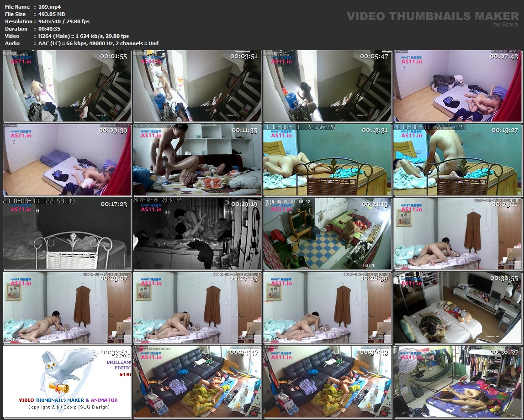Click the thumbnail stamped 00:36:43
The image size is (524, 420).
(x=327, y=382)
